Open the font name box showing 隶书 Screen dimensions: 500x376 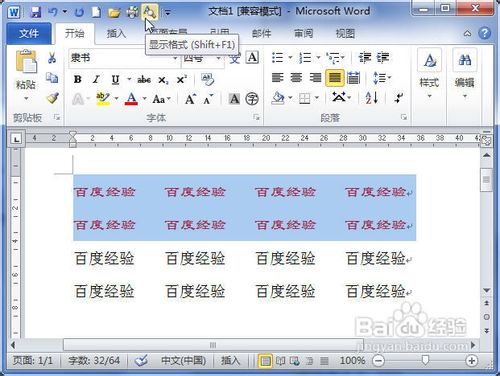tap(123, 58)
